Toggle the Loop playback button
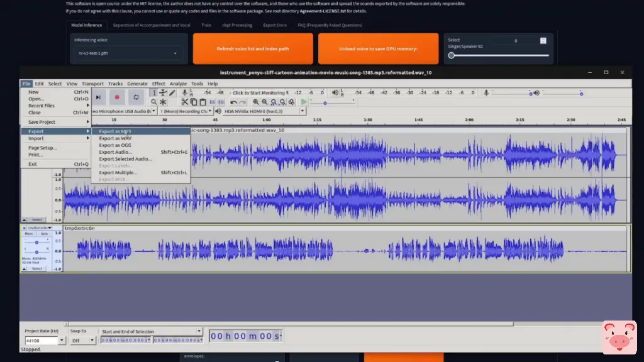 (136, 97)
